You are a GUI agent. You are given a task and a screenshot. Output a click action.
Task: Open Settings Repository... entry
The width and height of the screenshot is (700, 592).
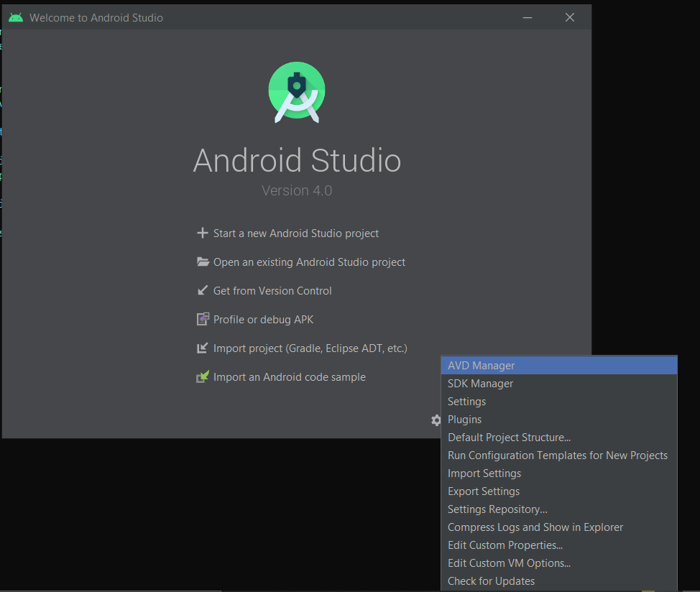559,509
